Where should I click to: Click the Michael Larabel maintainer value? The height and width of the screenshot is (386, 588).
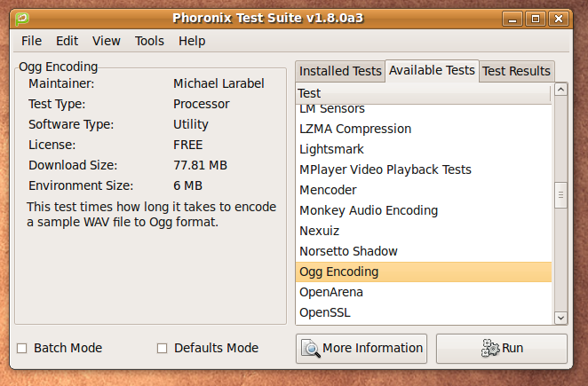point(219,83)
